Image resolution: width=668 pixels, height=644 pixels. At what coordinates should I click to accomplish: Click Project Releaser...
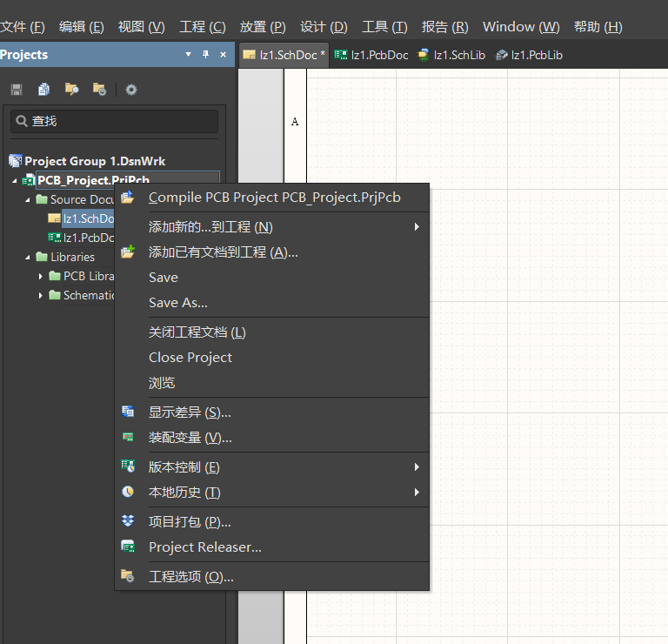click(x=271, y=547)
